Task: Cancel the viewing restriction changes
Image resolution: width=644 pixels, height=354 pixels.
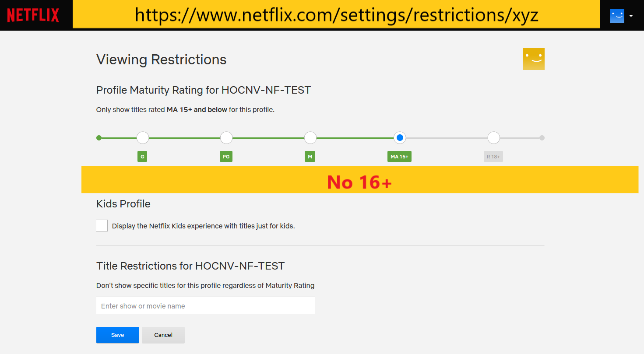Action: [x=163, y=335]
